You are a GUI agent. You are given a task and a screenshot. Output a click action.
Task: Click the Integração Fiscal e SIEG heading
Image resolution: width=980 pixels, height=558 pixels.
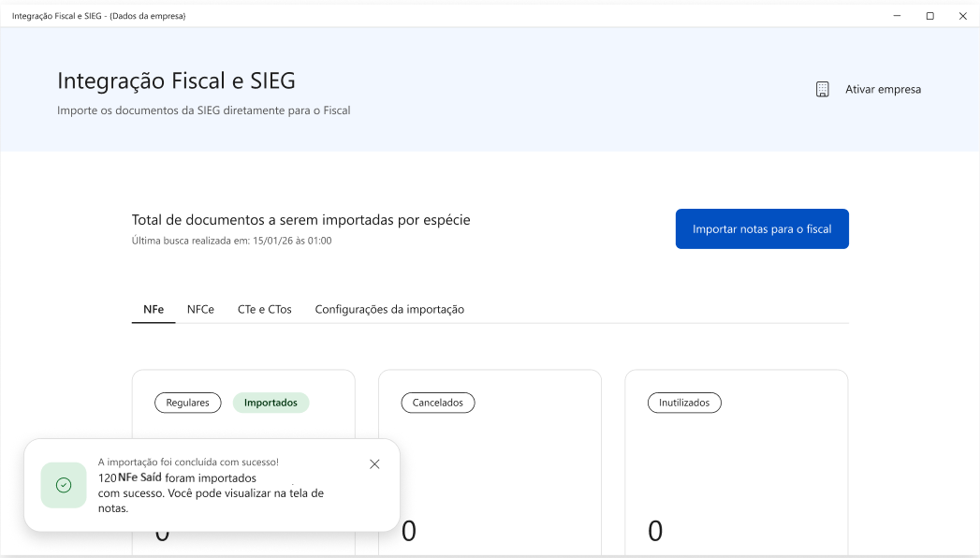[x=176, y=81]
